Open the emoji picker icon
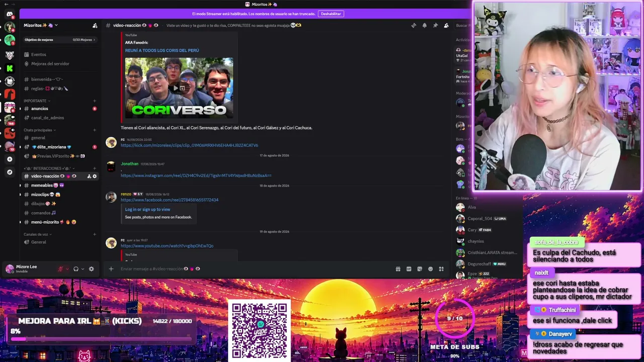 (430, 269)
